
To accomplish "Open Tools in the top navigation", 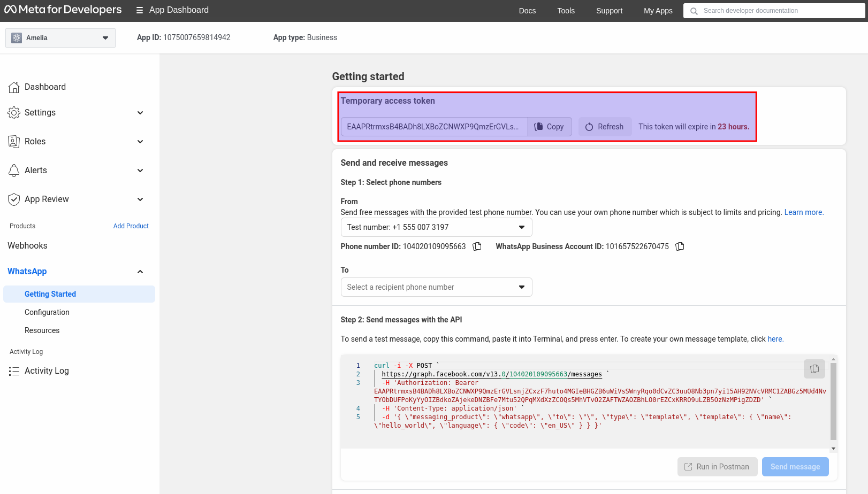I will (566, 11).
